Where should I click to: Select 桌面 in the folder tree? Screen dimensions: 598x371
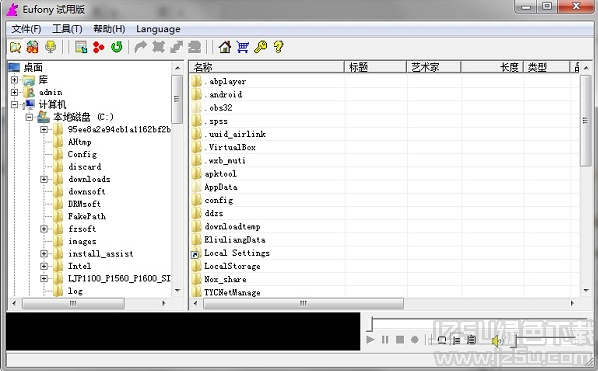[x=33, y=68]
